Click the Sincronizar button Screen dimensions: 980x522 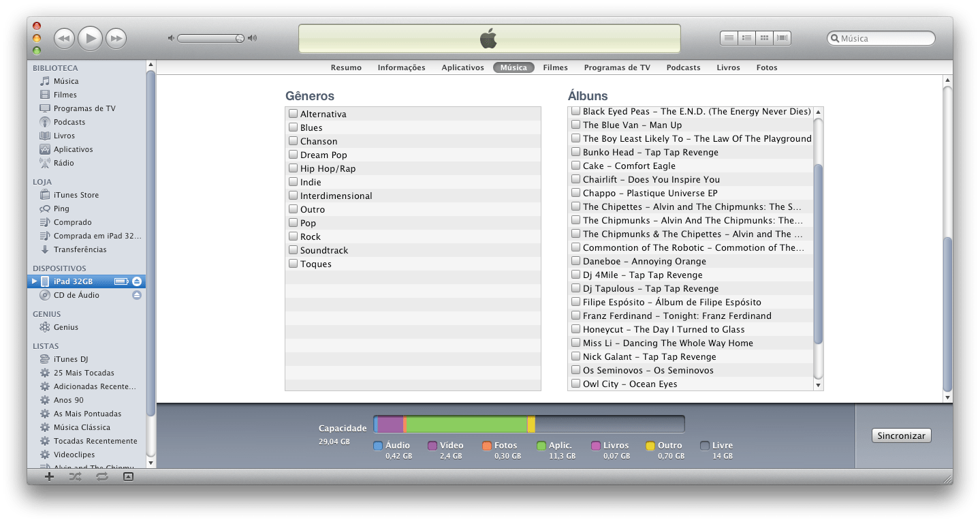pos(901,435)
